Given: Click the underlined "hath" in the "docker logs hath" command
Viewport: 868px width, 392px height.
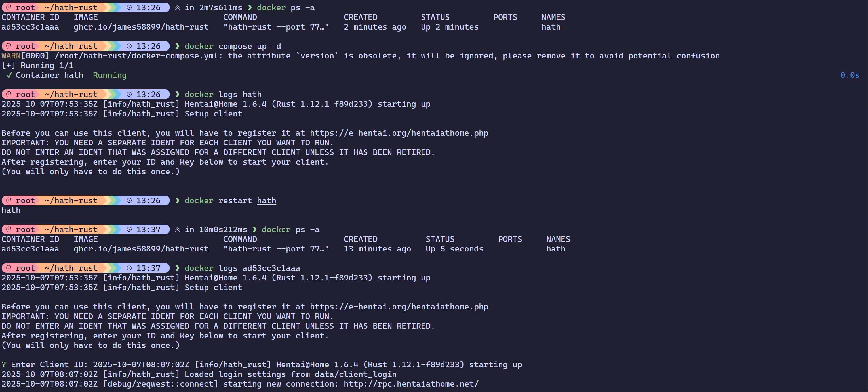Looking at the screenshot, I should pos(252,94).
